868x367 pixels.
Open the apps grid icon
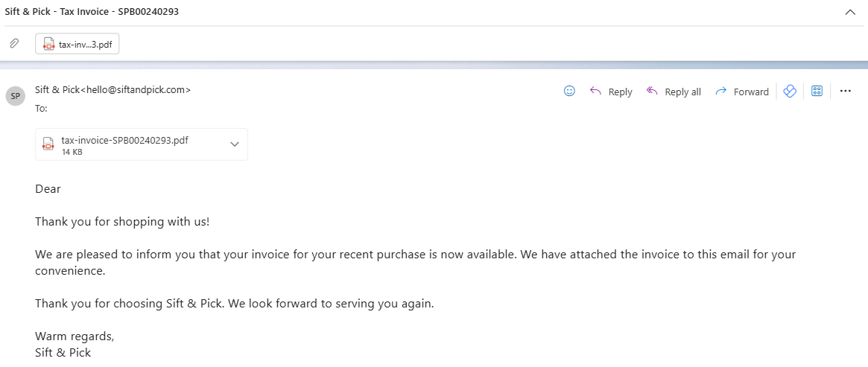(x=817, y=92)
